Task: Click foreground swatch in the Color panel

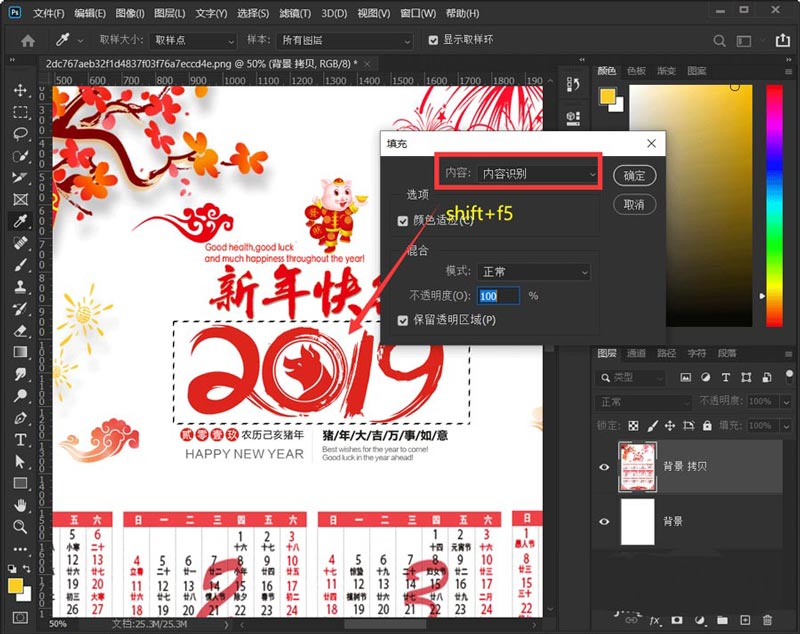Action: [x=607, y=96]
